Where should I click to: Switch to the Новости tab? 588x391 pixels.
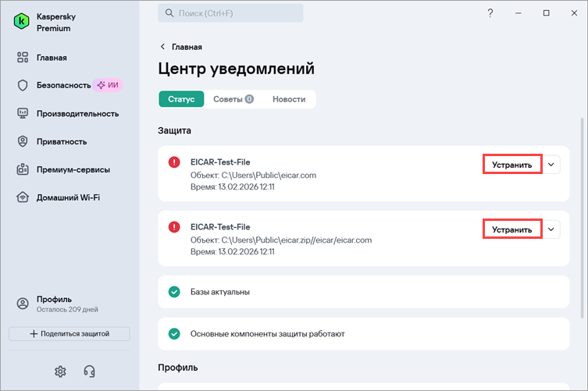click(289, 99)
